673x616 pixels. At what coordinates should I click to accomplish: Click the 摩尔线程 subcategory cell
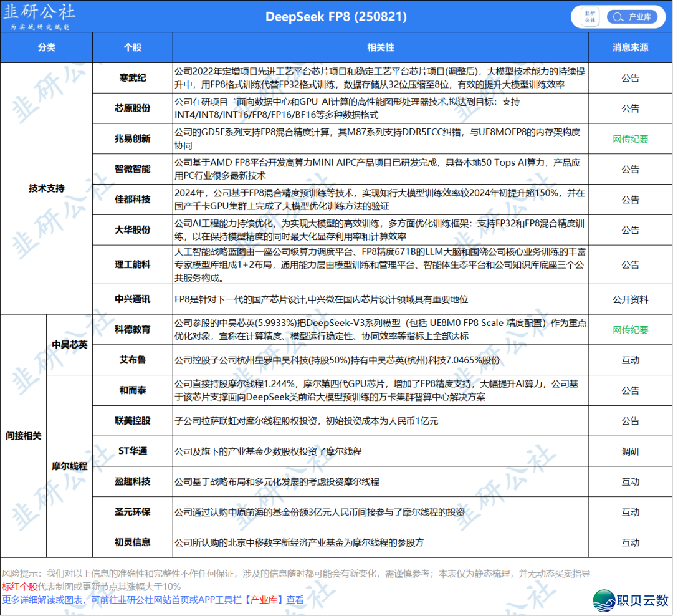tap(70, 466)
